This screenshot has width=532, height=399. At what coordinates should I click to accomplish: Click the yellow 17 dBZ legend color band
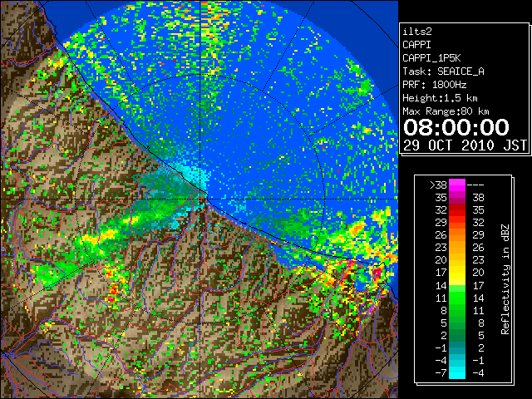[x=457, y=273]
